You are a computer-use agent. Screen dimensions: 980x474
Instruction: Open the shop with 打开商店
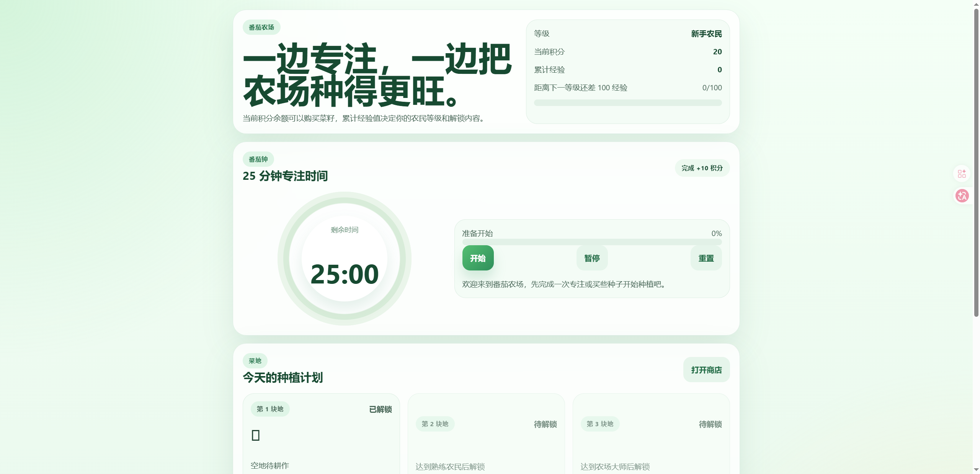coord(706,370)
